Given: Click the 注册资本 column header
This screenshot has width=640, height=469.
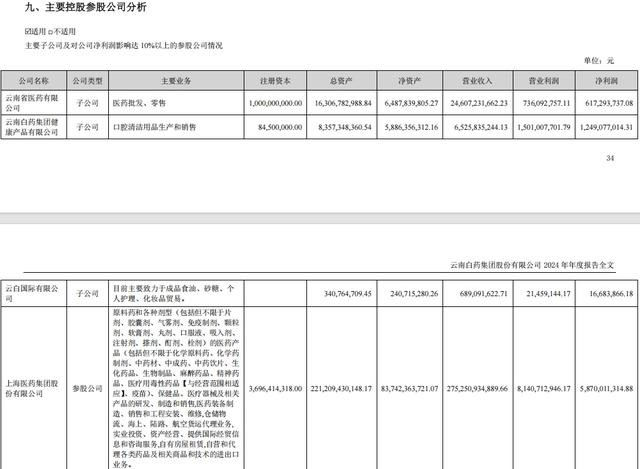Looking at the screenshot, I should coord(275,81).
